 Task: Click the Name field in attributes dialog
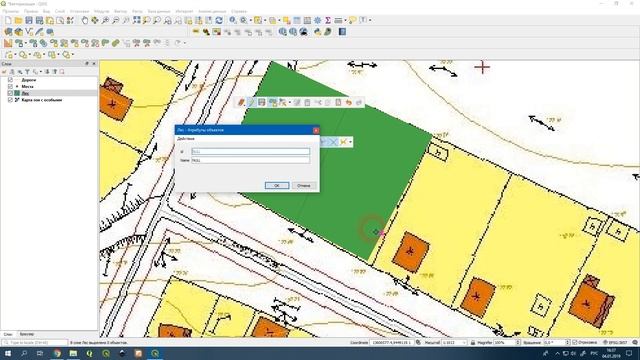tap(251, 160)
